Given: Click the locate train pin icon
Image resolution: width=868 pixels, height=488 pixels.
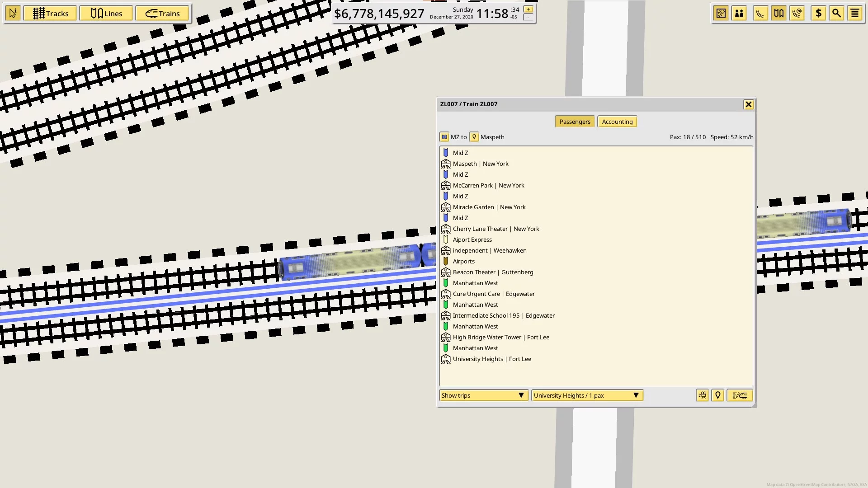Looking at the screenshot, I should point(717,395).
